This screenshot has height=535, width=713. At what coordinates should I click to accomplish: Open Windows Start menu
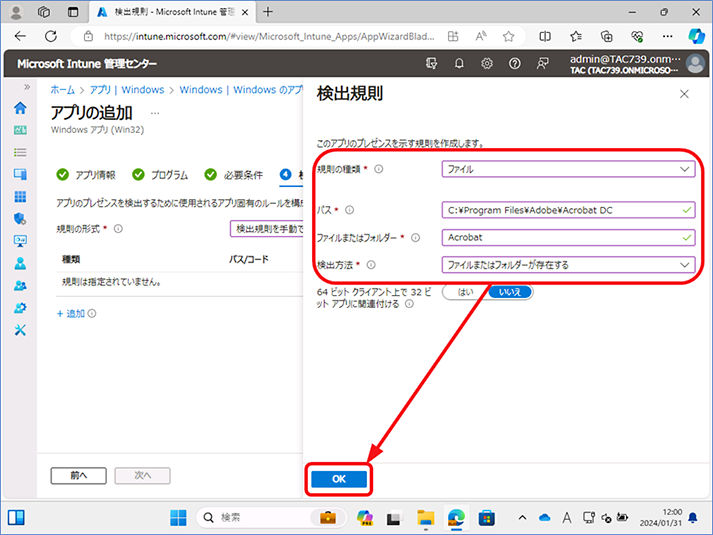(178, 518)
